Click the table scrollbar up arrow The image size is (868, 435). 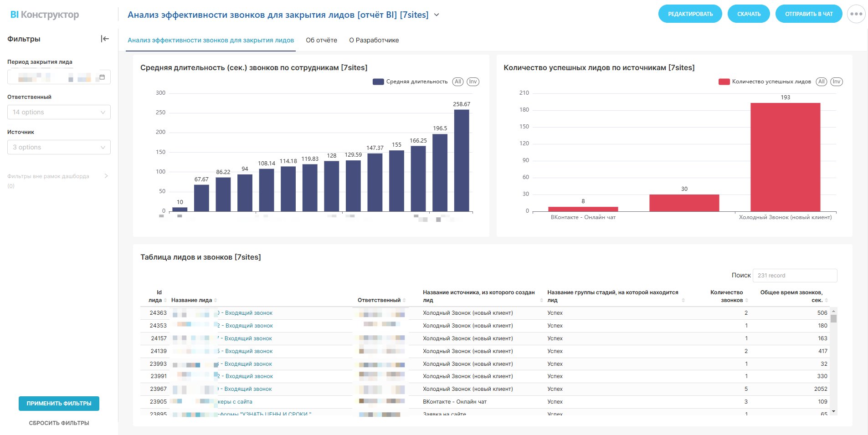pyautogui.click(x=833, y=311)
